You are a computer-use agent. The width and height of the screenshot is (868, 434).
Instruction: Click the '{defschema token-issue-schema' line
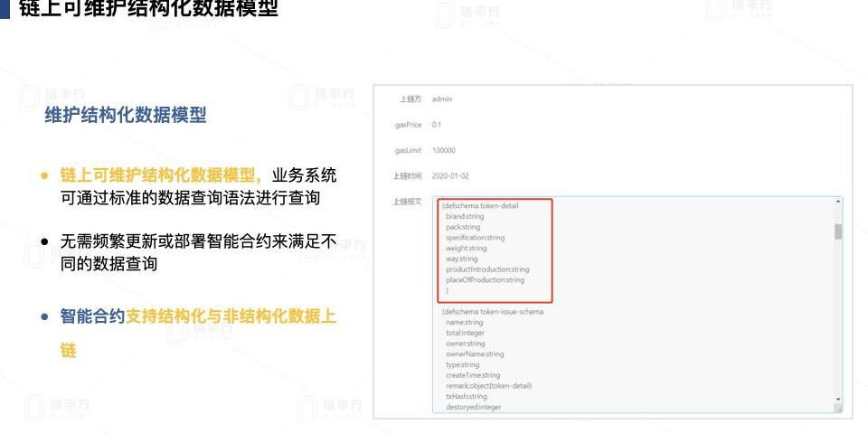coord(492,312)
